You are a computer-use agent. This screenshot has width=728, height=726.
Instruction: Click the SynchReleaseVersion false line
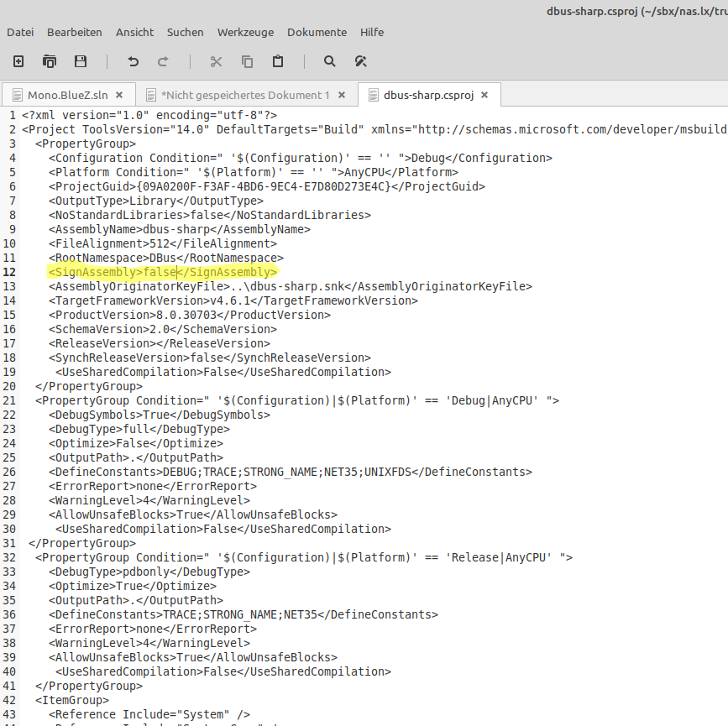coord(210,358)
